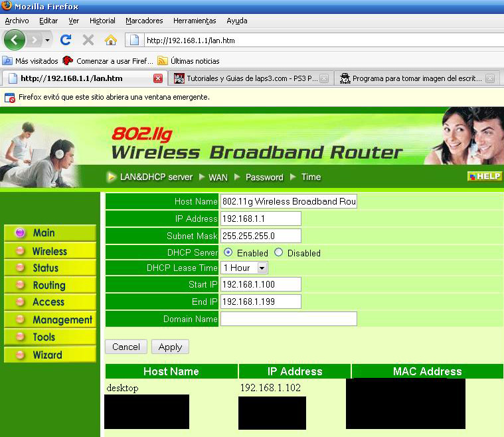Open the back/forward history dropdown arrow
The image size is (504, 437).
click(47, 40)
